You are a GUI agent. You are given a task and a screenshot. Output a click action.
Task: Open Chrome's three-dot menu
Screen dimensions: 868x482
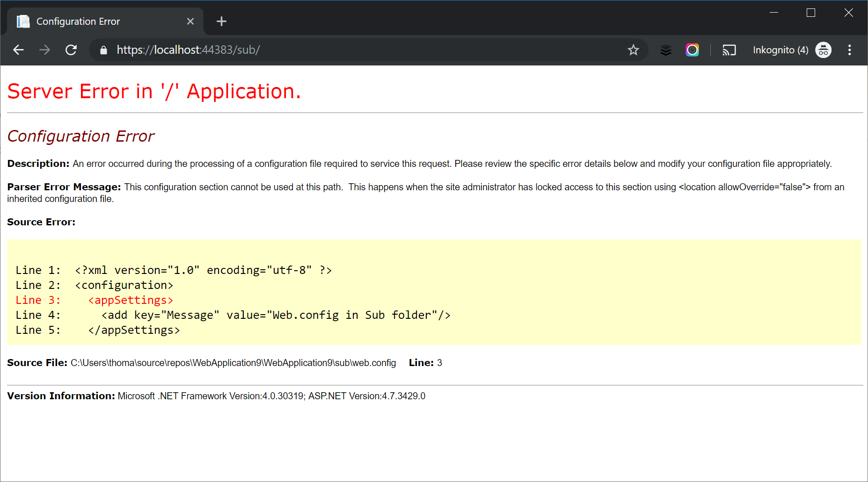[850, 50]
